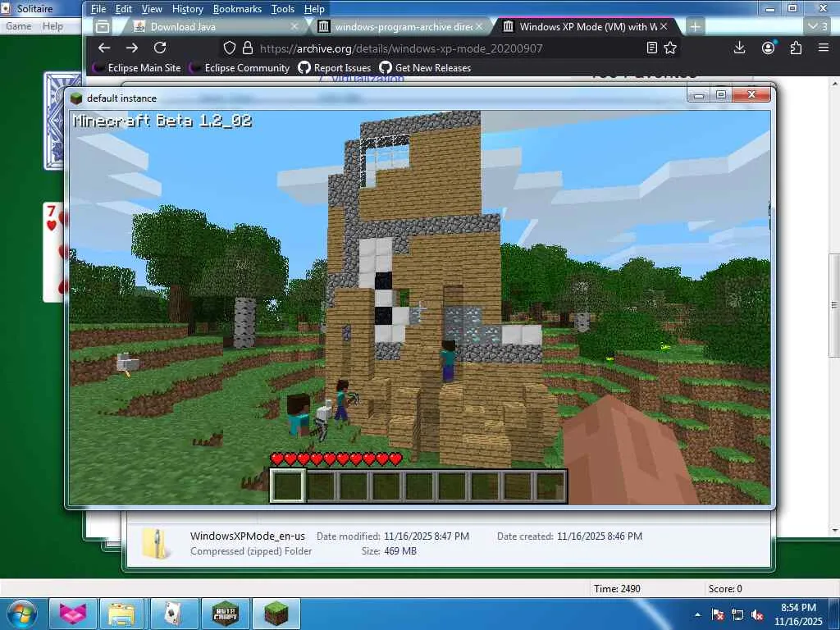Click the Firefox page vertical scrollbar
The width and height of the screenshot is (840, 630).
[x=834, y=305]
